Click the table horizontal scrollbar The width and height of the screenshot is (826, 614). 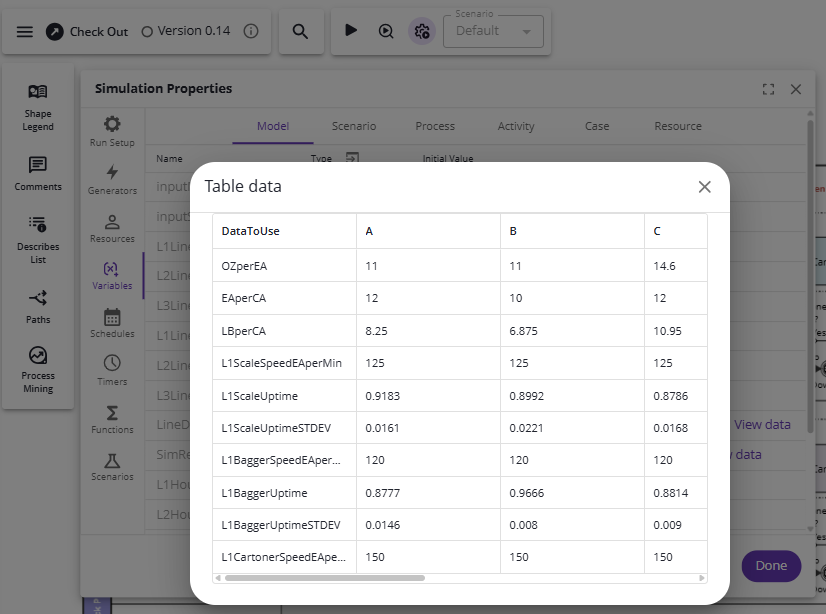(325, 577)
